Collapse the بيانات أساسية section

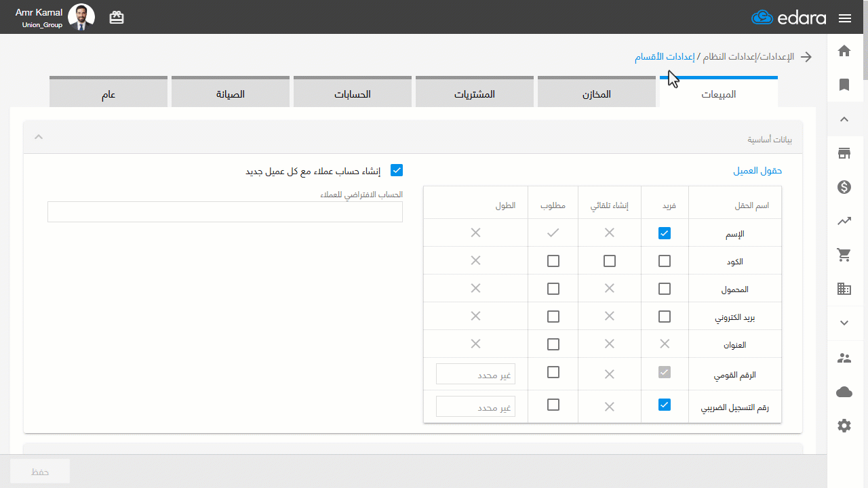pos(39,138)
